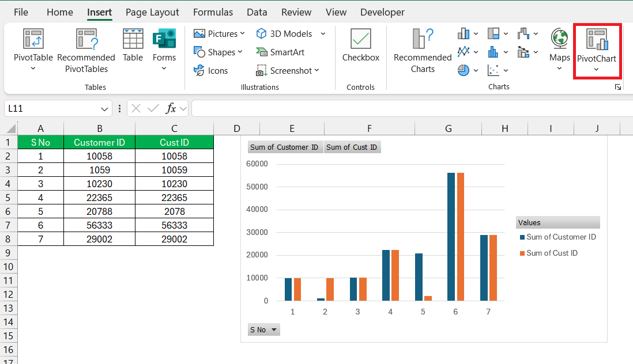Click the Screenshot tool

(x=288, y=70)
